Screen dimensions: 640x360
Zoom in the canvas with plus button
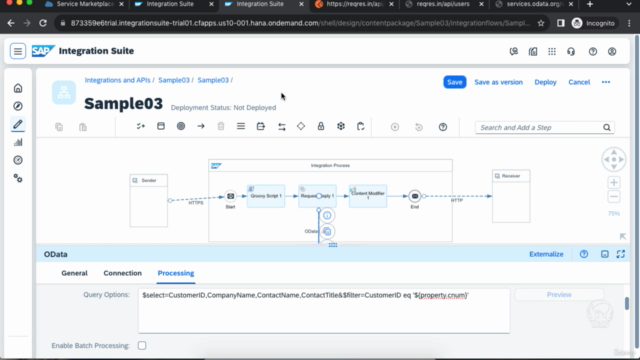tap(614, 182)
